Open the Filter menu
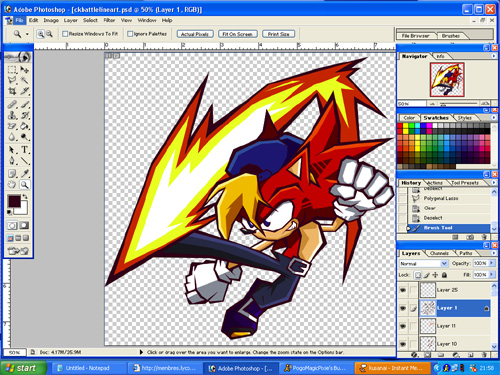500x375 pixels. pos(109,20)
